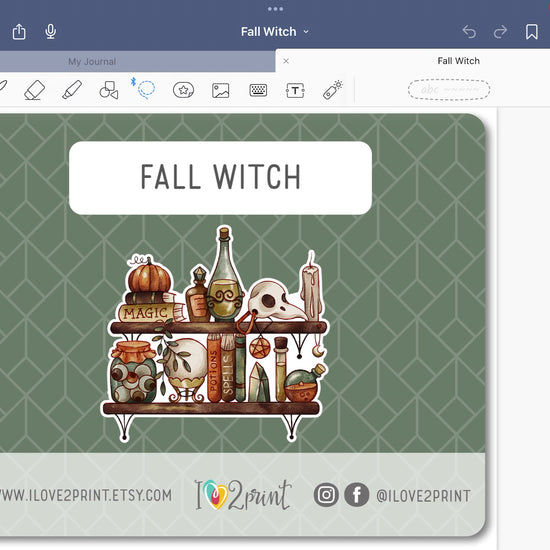Activate the laser pointer tool
The image size is (550, 550).
point(332,90)
